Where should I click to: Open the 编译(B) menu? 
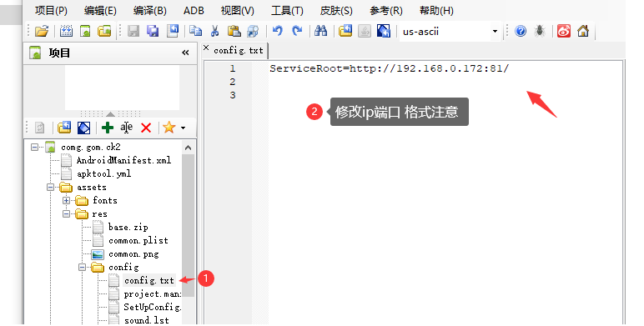(150, 11)
